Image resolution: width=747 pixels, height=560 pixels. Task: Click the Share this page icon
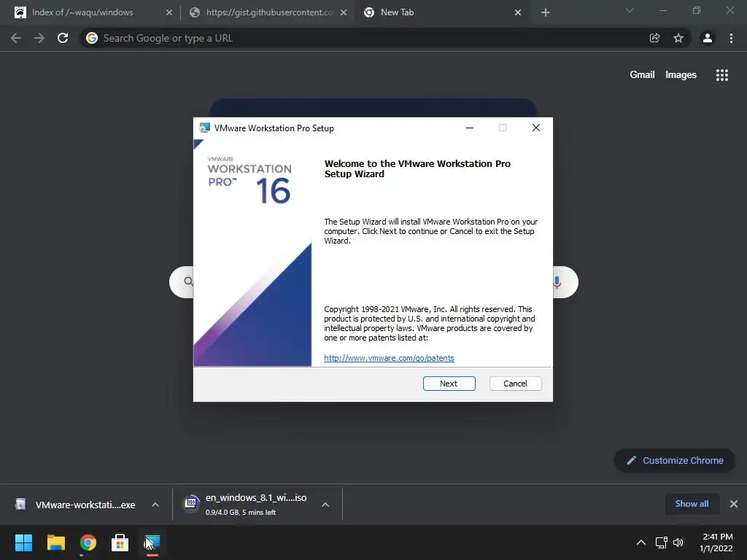(x=654, y=38)
